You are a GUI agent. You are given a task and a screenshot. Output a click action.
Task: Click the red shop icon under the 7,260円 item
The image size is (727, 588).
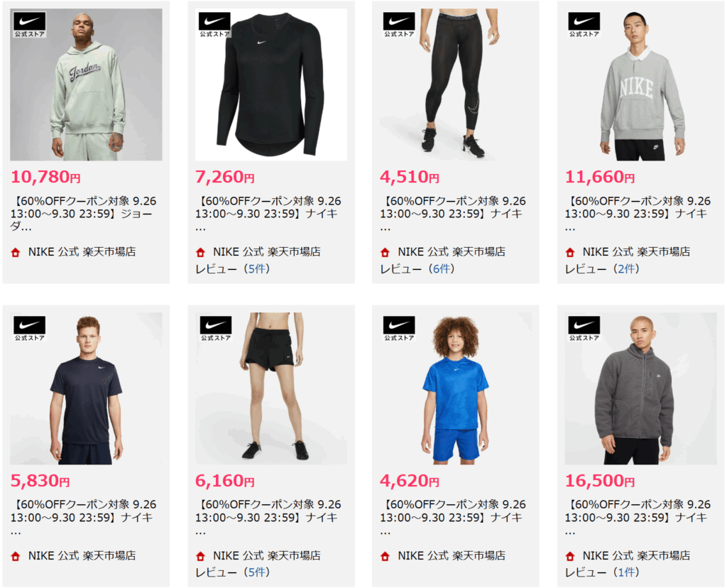tap(200, 253)
